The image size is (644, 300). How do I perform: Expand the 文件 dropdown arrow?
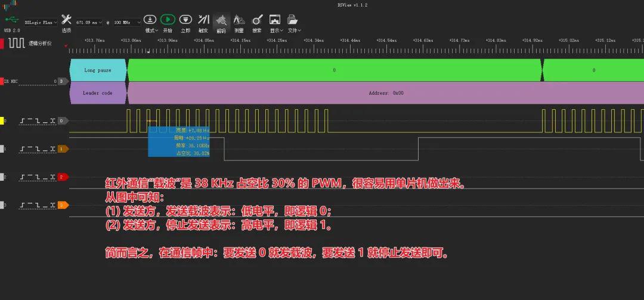pos(300,30)
